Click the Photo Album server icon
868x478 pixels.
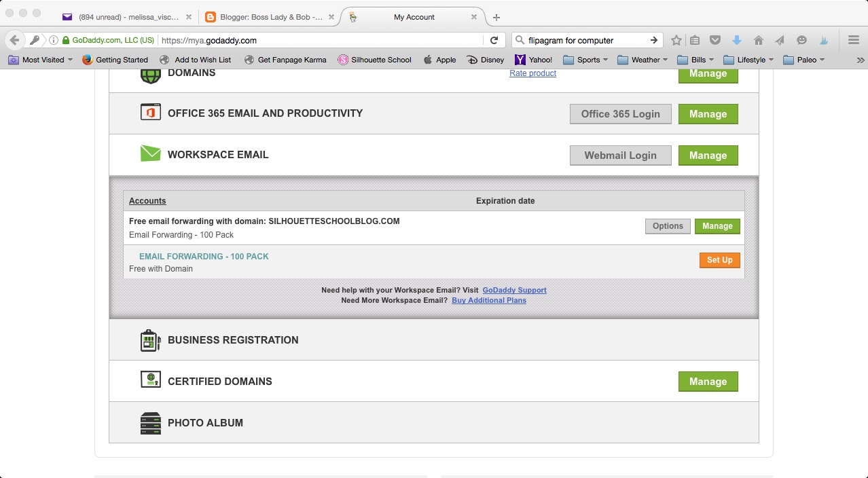150,423
